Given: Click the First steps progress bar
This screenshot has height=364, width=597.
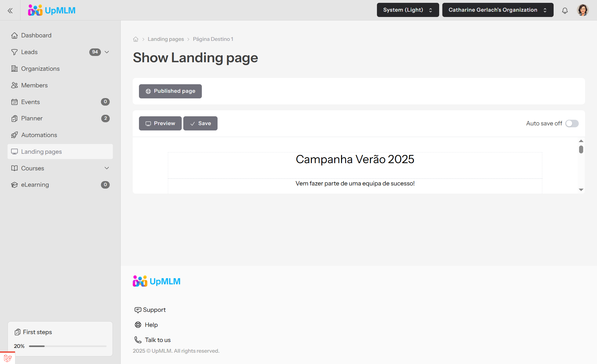Looking at the screenshot, I should pyautogui.click(x=68, y=346).
